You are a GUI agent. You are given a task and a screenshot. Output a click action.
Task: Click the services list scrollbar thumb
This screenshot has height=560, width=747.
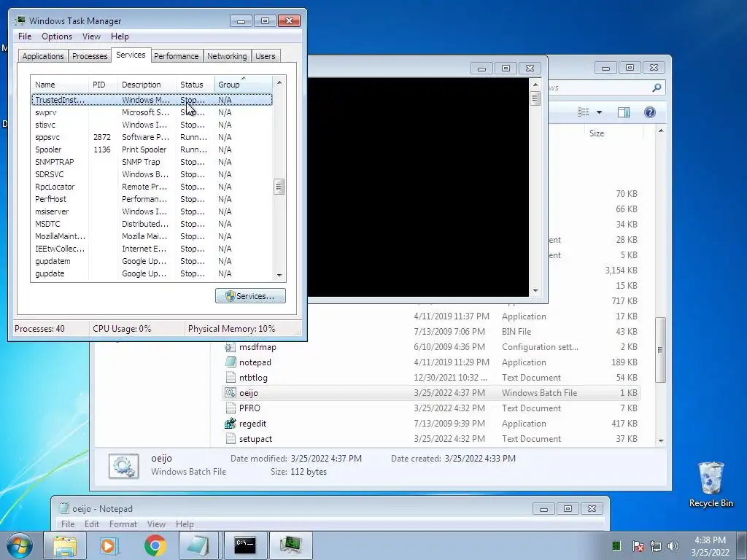pos(279,187)
